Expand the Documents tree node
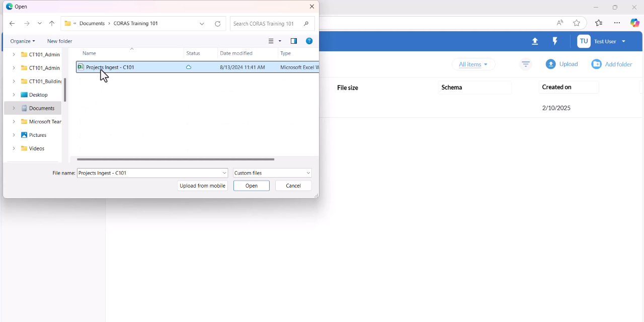The image size is (644, 322). coord(14,108)
